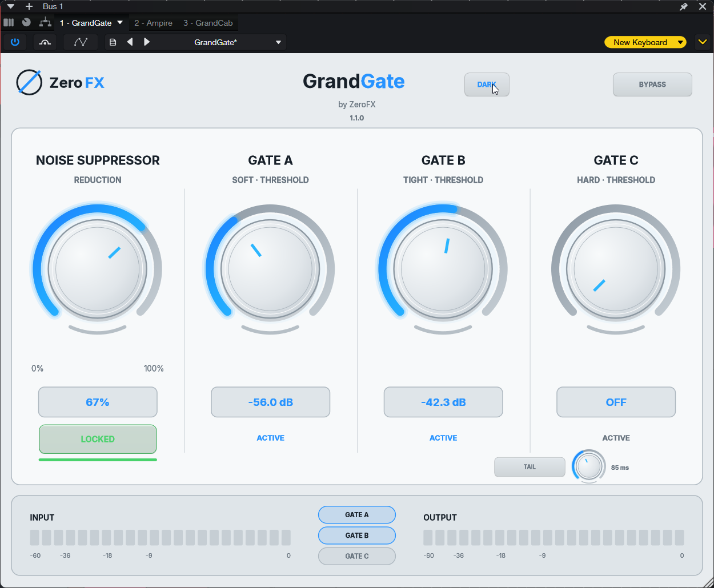
Task: Click the three-bars channel view icon
Action: tap(9, 23)
